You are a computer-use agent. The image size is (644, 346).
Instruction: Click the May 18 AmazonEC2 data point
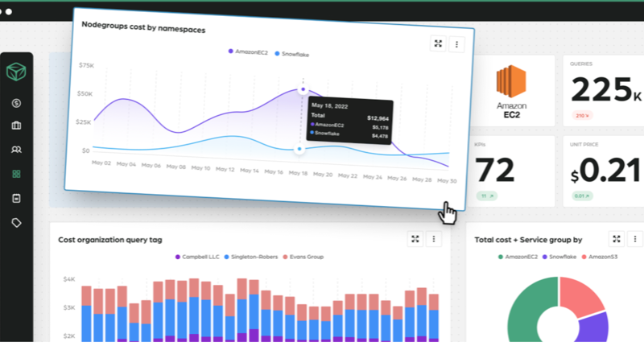tap(303, 89)
